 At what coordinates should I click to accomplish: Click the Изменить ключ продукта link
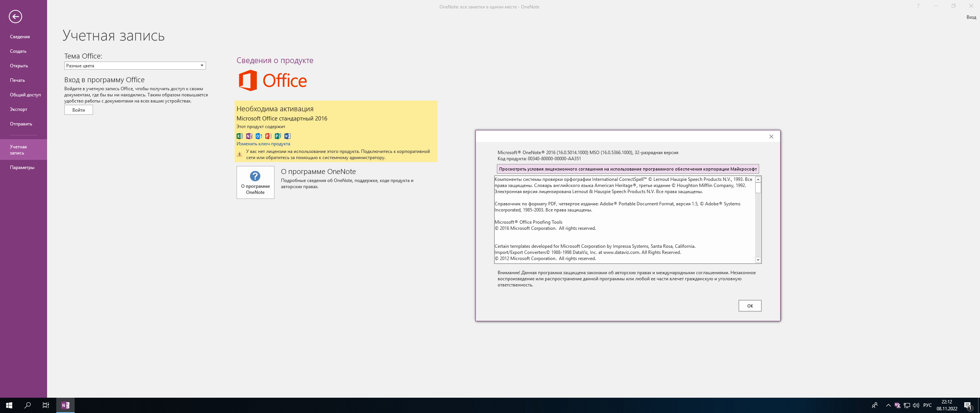263,144
